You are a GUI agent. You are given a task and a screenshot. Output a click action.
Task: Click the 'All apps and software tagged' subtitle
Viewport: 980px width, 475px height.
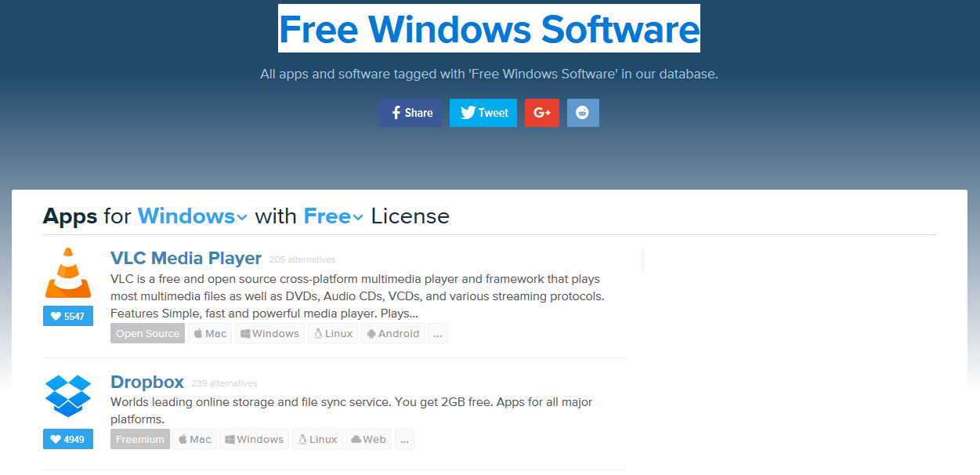click(489, 74)
